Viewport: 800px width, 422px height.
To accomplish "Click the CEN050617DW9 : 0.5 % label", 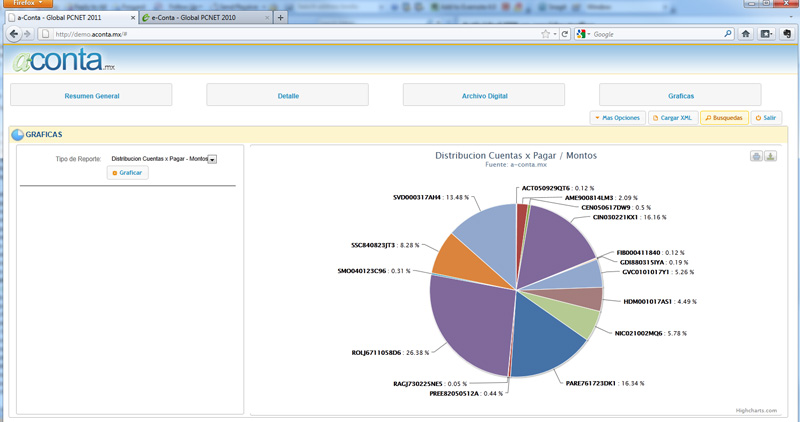I will pyautogui.click(x=616, y=208).
